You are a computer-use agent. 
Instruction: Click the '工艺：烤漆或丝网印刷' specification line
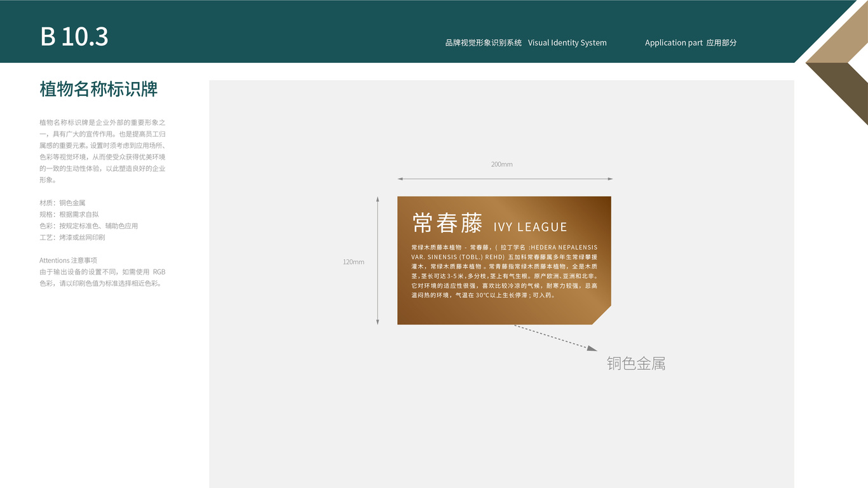[x=72, y=237]
